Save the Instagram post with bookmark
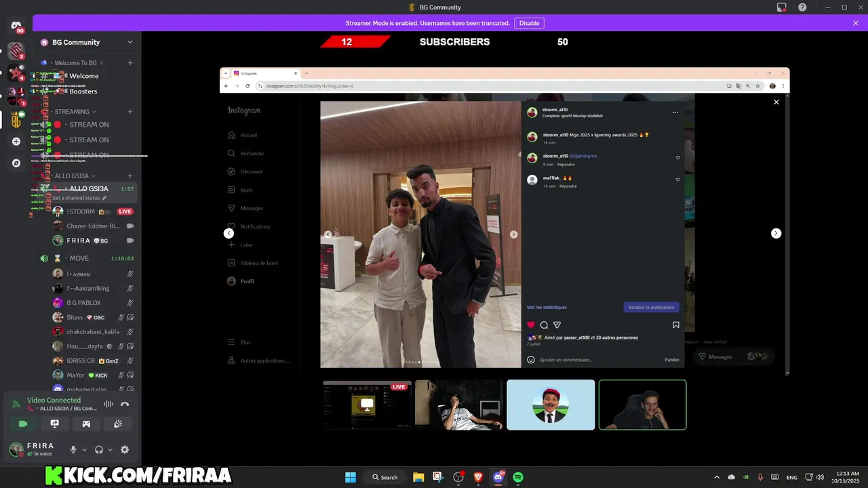 [675, 325]
